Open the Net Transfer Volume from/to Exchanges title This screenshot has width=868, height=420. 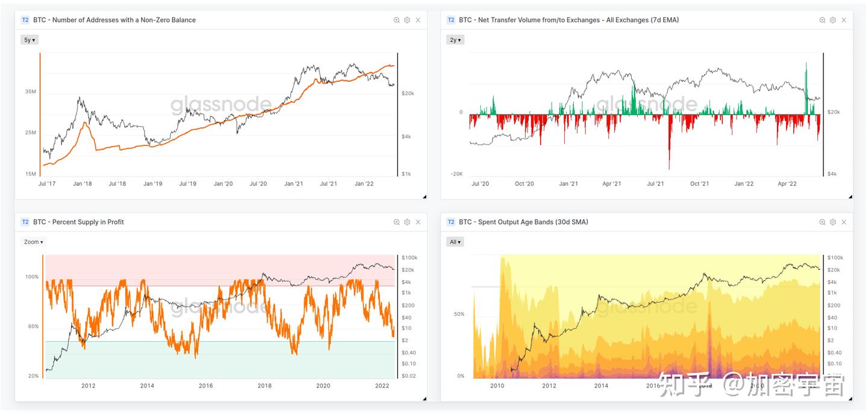(568, 20)
